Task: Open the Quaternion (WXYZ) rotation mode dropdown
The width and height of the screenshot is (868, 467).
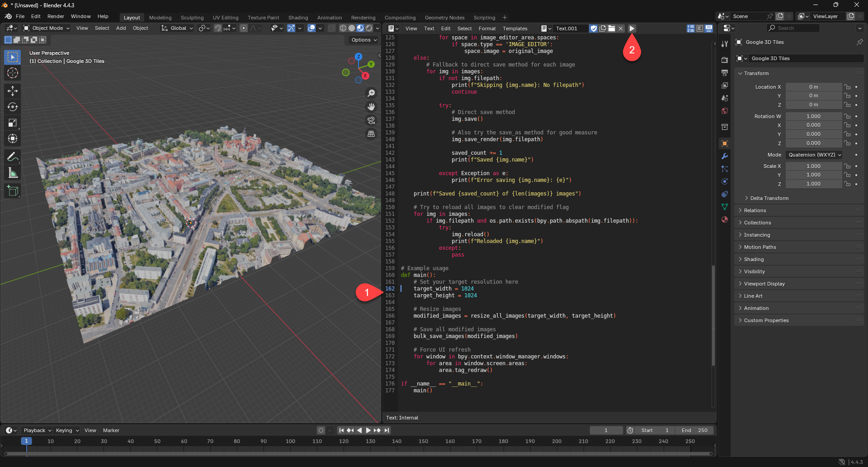Action: click(x=814, y=155)
